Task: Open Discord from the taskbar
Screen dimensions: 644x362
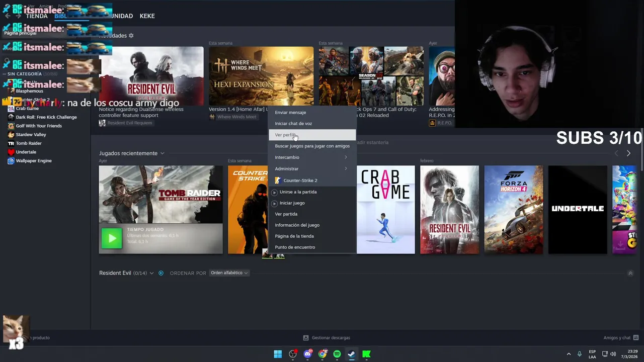Action: 307,354
